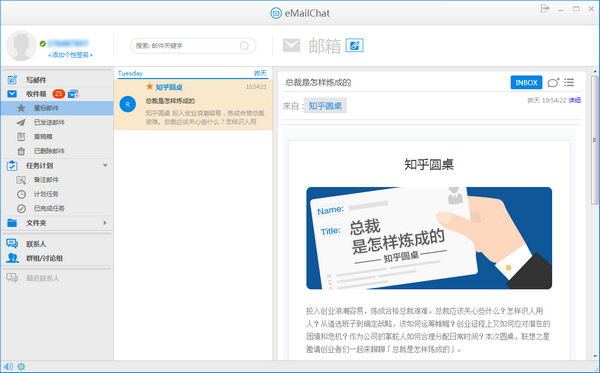
Task: Click the 总裁是怎样炼成的 banner image
Action: 429,238
